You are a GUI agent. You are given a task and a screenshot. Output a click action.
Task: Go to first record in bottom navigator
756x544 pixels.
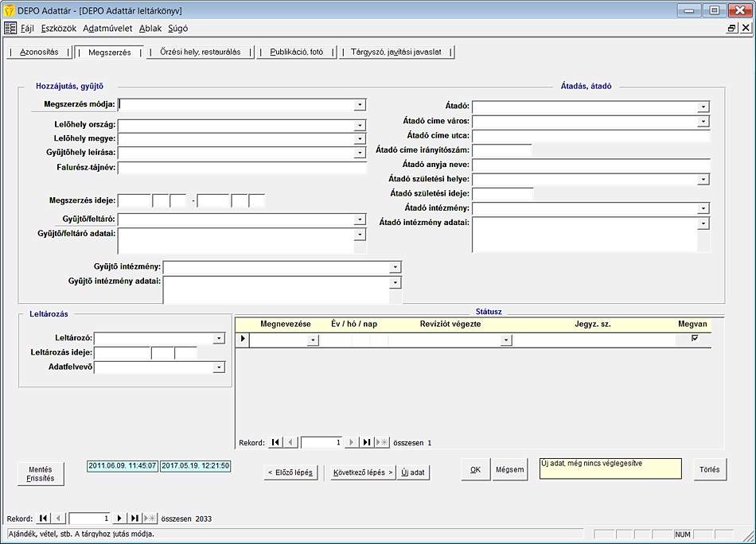[x=44, y=519]
